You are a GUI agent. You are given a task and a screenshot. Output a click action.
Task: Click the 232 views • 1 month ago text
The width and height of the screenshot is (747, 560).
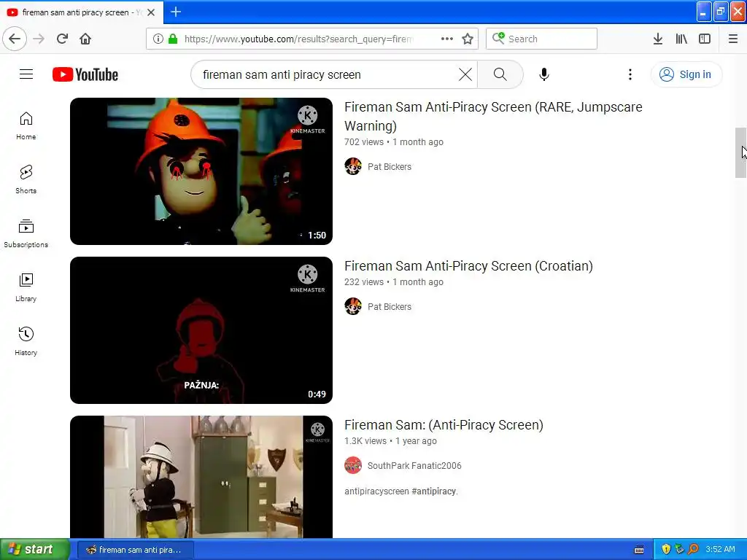coord(393,282)
